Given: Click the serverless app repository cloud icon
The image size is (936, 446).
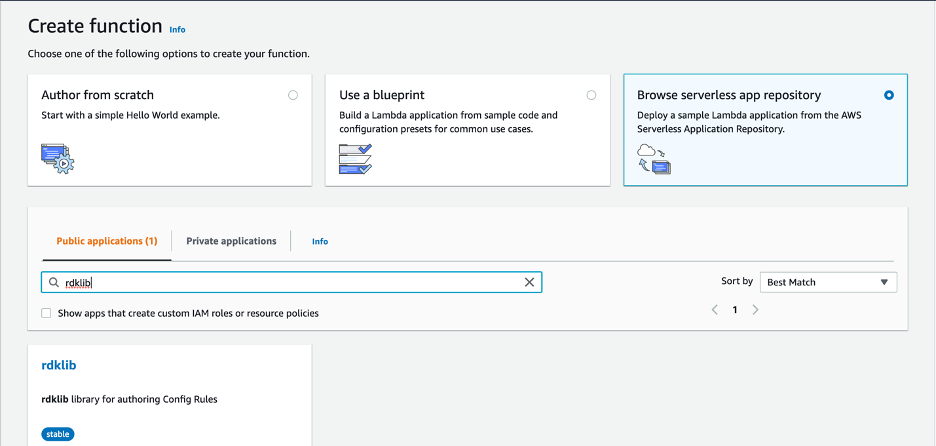Looking at the screenshot, I should click(653, 158).
